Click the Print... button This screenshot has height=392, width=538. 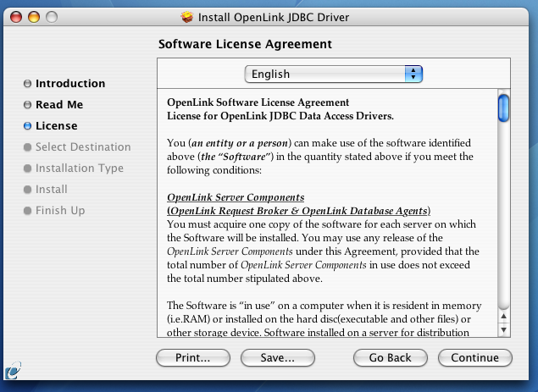[193, 358]
